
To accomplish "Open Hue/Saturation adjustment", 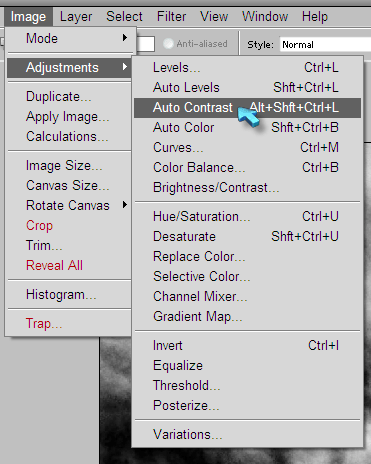I will (247, 217).
